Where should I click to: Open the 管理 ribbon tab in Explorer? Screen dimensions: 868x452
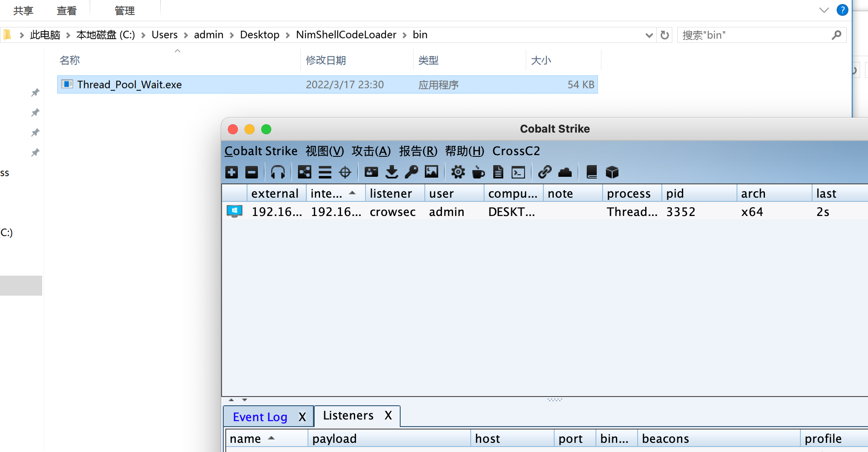pyautogui.click(x=124, y=10)
